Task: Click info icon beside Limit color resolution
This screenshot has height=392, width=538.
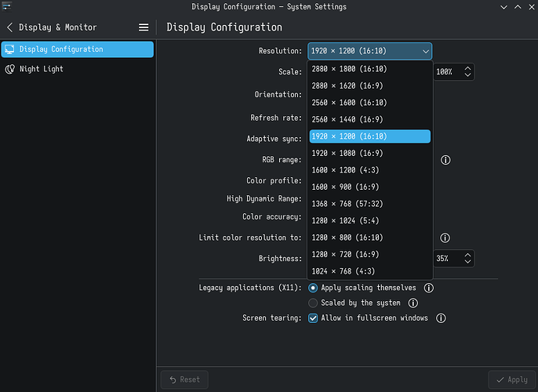Action: (x=445, y=238)
